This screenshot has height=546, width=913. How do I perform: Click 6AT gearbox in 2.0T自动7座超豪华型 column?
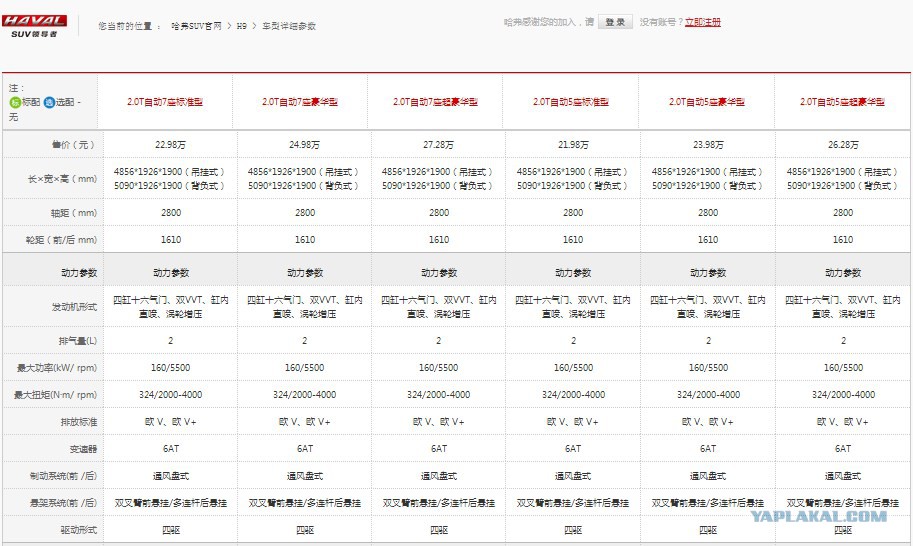coord(438,449)
